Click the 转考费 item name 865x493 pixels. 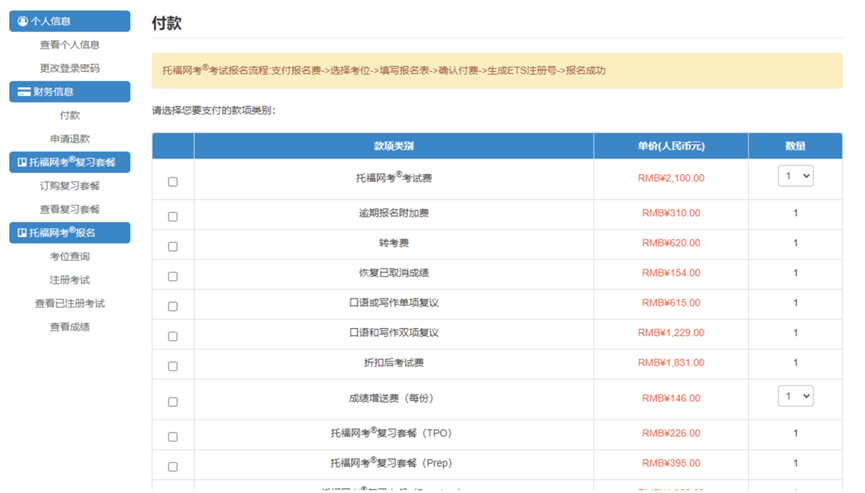tap(394, 243)
